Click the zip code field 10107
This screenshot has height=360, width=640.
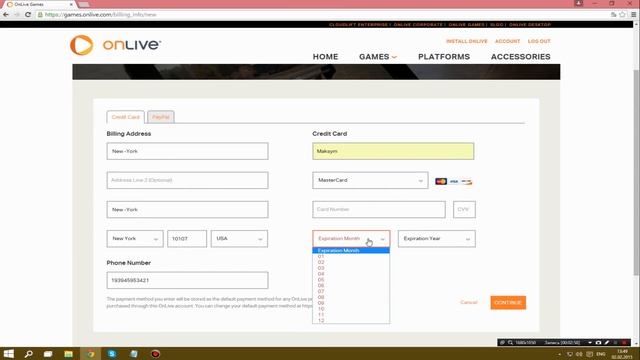tap(187, 239)
